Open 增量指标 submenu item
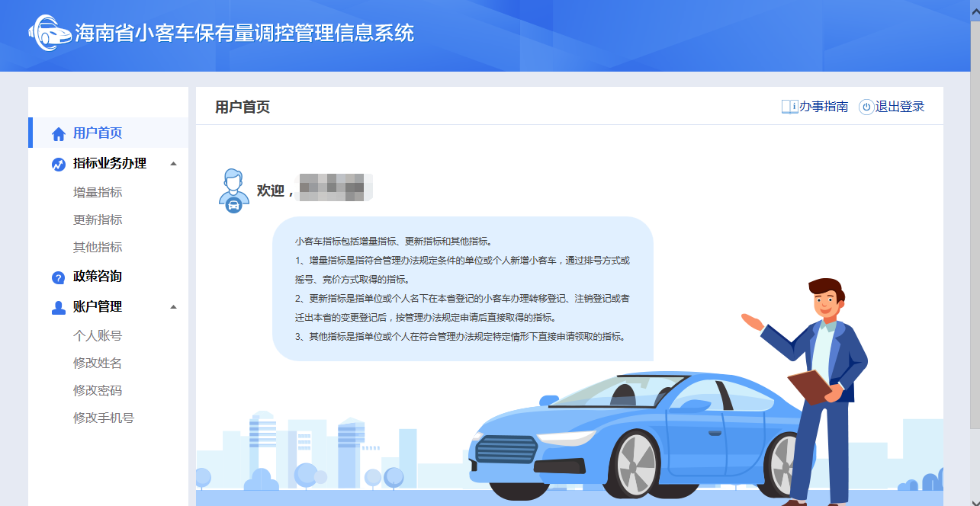This screenshot has width=980, height=506. click(98, 192)
